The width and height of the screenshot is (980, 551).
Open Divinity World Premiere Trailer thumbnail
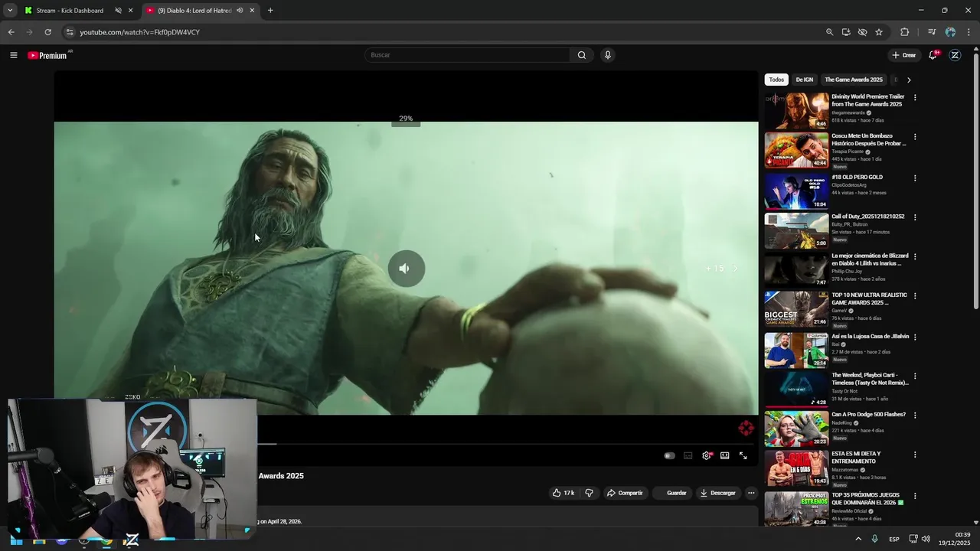pyautogui.click(x=796, y=111)
